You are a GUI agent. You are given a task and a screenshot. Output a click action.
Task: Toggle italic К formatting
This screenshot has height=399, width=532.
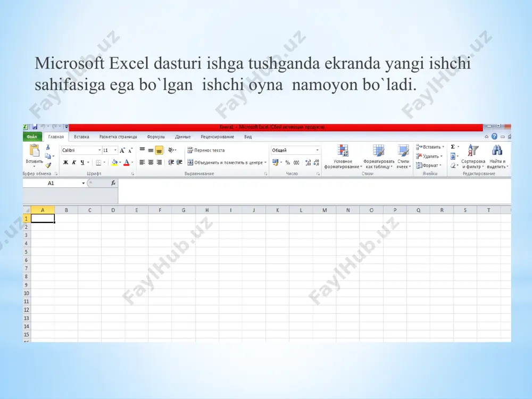[74, 162]
